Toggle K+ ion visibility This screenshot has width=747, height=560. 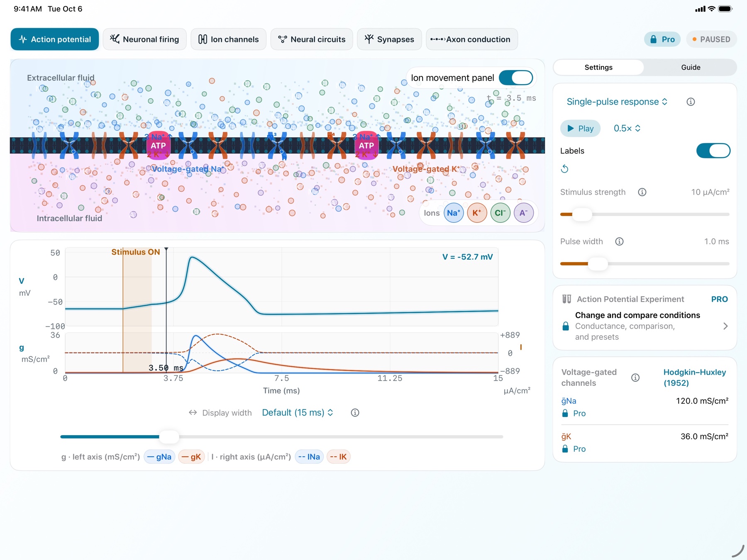pos(477,213)
